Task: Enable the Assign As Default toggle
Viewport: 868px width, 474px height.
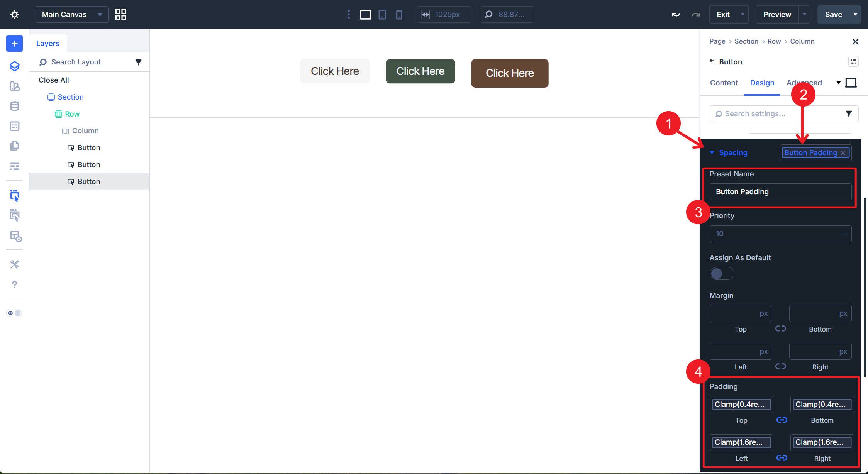Action: [x=721, y=273]
